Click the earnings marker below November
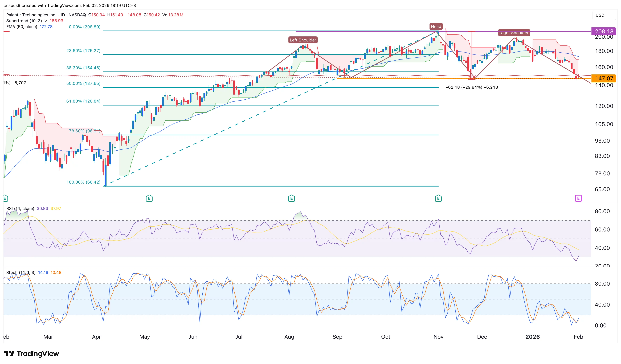 (x=438, y=198)
